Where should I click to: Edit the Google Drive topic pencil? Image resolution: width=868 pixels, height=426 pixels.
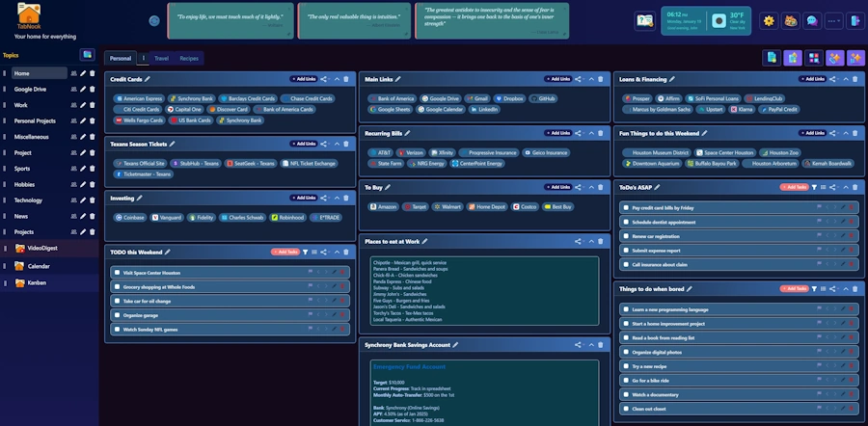(83, 89)
